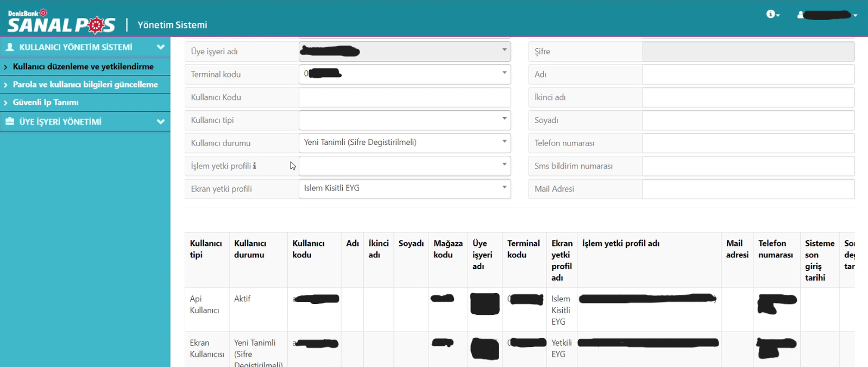Expand the Kullanıcı tipi dropdown
Image resolution: width=868 pixels, height=367 pixels.
point(404,120)
